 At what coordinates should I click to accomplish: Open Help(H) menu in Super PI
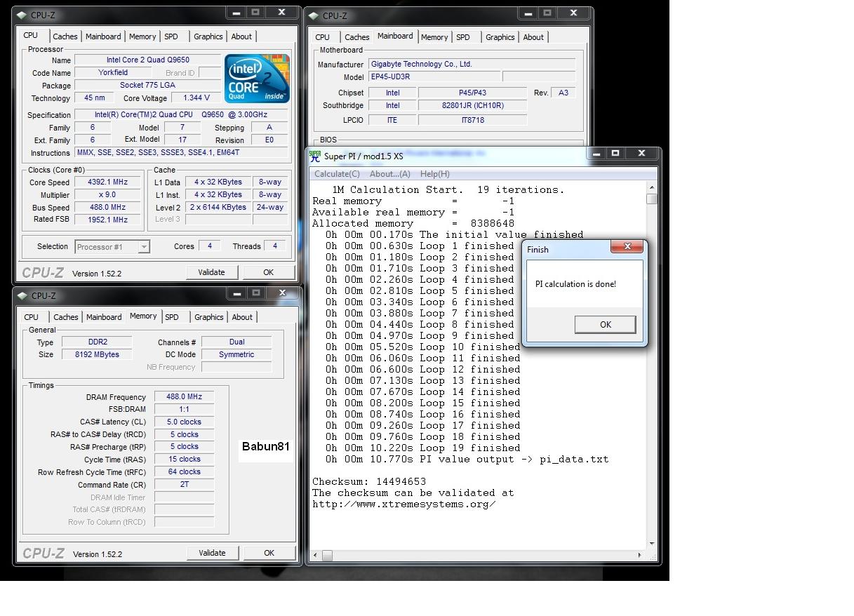435,174
